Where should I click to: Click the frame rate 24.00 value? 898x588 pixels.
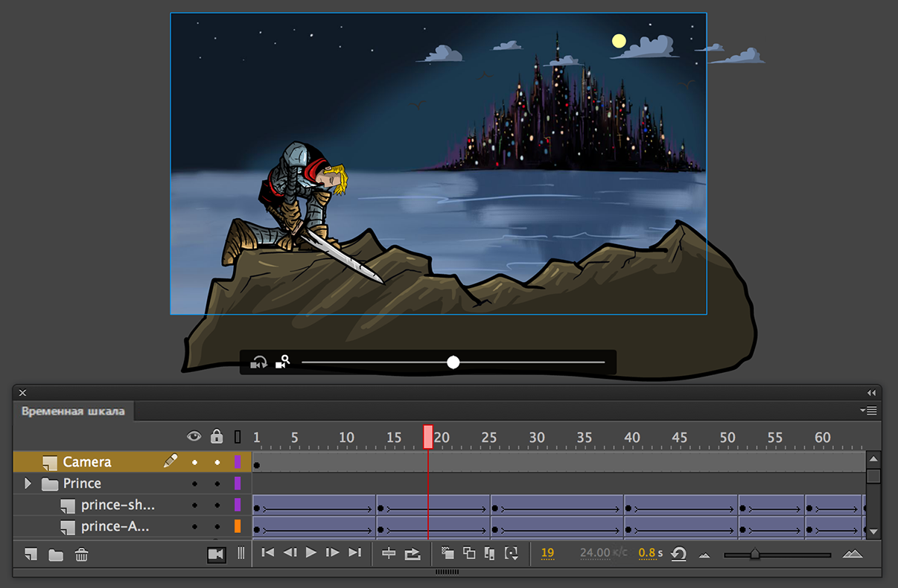point(595,553)
